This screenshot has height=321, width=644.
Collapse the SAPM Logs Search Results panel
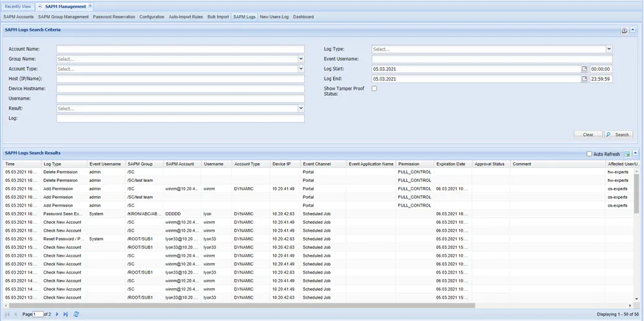point(636,154)
